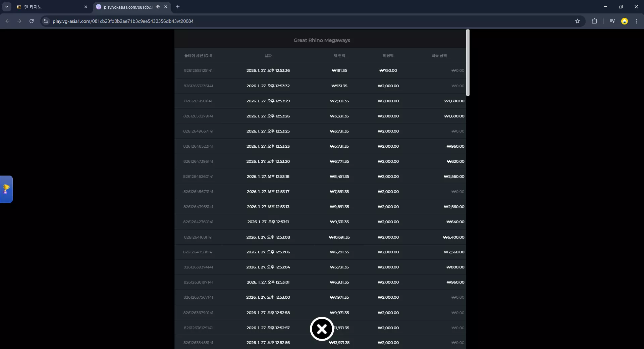This screenshot has height=349, width=644.
Task: Click the address bar URL field
Action: coord(312,21)
